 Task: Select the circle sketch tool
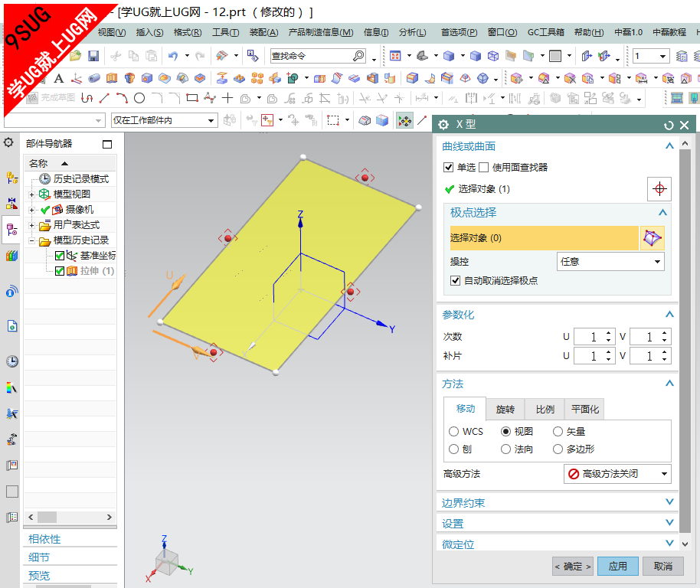(x=139, y=98)
